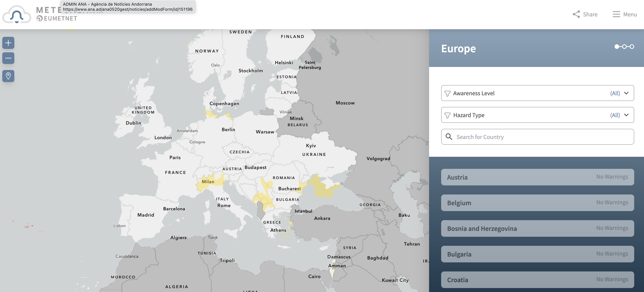Image resolution: width=644 pixels, height=292 pixels.
Task: Click the Meteoalarm cloud bell logo
Action: 17,15
